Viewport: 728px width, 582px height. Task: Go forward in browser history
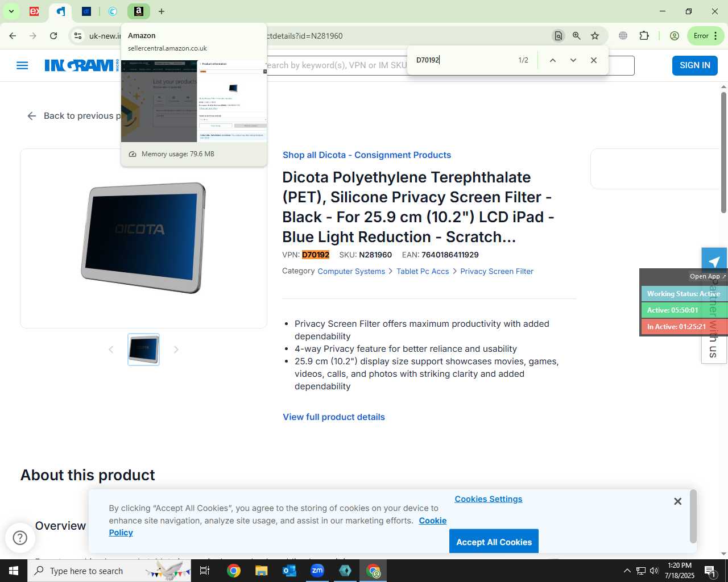click(x=33, y=36)
